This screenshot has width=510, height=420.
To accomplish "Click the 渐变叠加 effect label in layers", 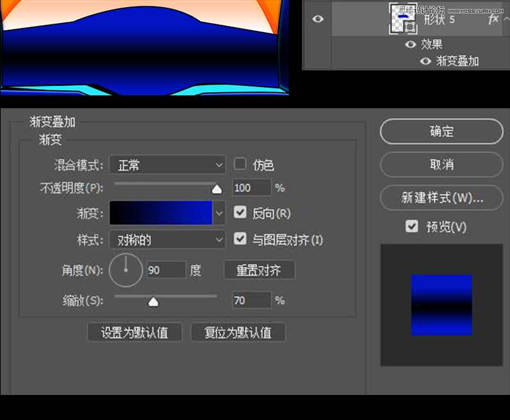I will pyautogui.click(x=457, y=61).
